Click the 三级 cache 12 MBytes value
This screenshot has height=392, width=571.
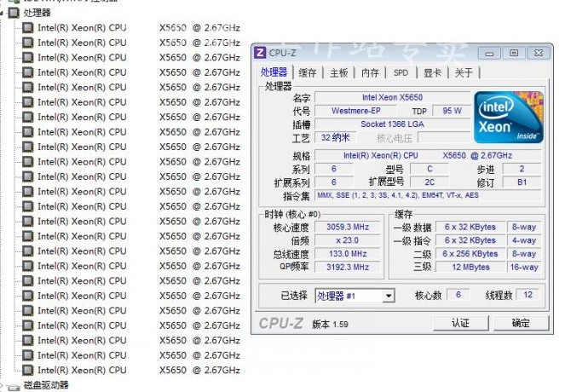click(x=470, y=268)
